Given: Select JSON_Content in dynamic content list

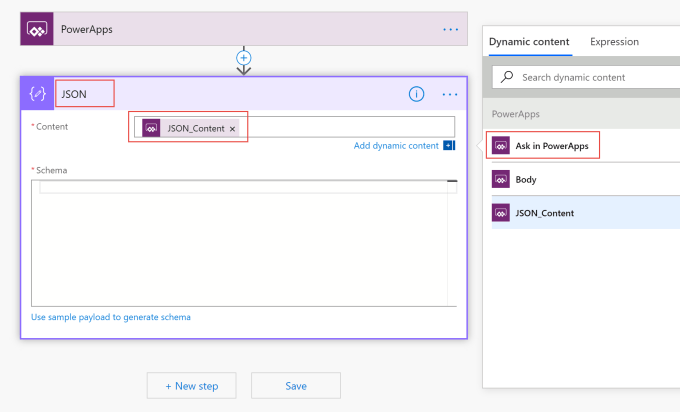Looking at the screenshot, I should pyautogui.click(x=586, y=213).
